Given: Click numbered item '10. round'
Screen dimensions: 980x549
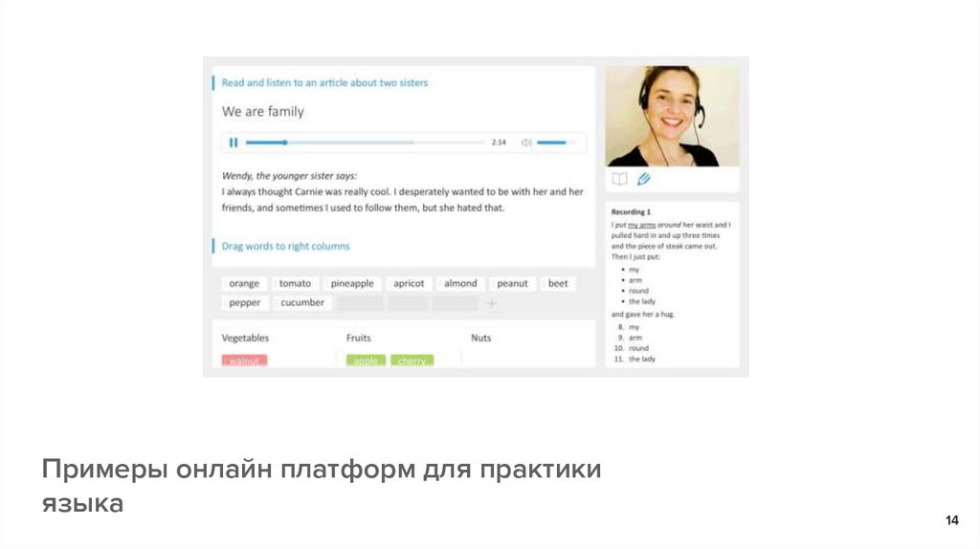Looking at the screenshot, I should tap(632, 348).
